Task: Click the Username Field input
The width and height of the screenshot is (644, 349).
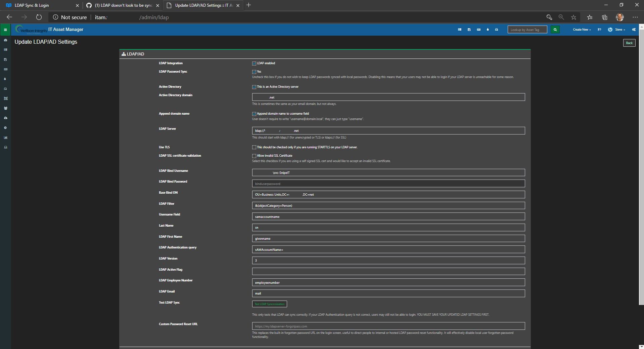Action: [x=388, y=217]
